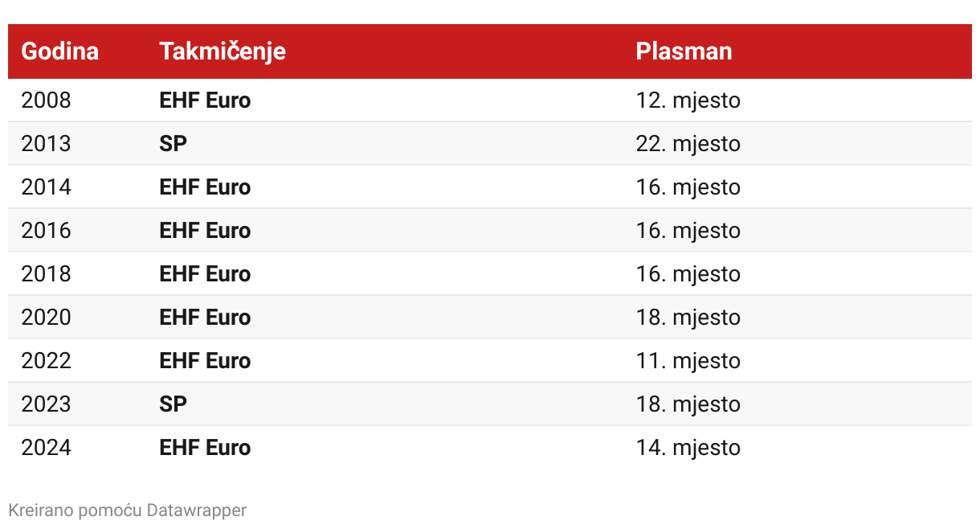The width and height of the screenshot is (980, 529).
Task: Click the Takmičenje column header
Action: [223, 51]
